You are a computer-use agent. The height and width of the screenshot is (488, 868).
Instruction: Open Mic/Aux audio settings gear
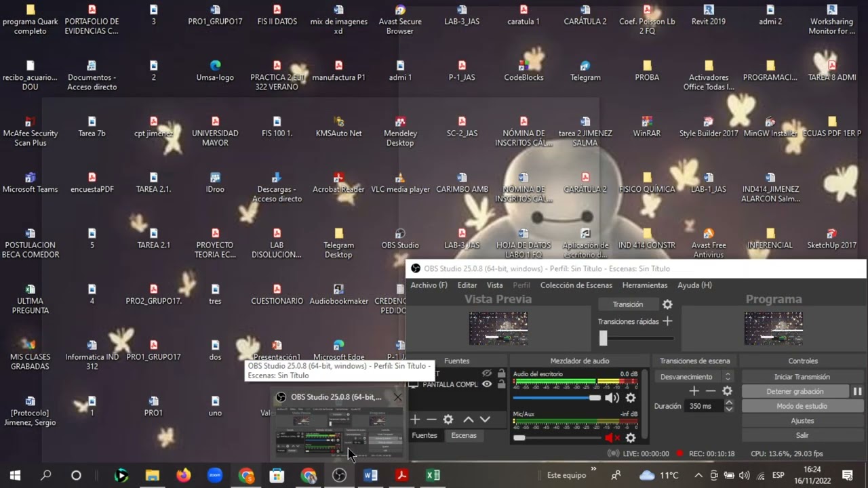click(631, 438)
